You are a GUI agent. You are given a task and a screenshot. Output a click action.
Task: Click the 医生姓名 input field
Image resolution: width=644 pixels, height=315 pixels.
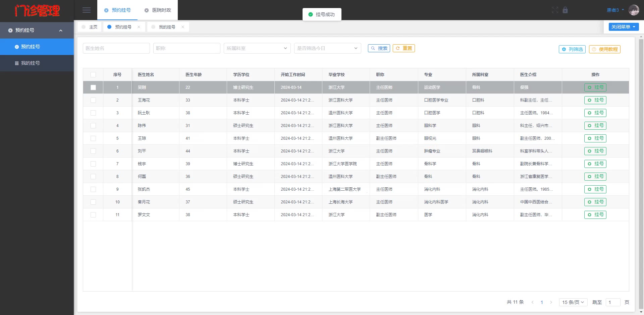[116, 48]
